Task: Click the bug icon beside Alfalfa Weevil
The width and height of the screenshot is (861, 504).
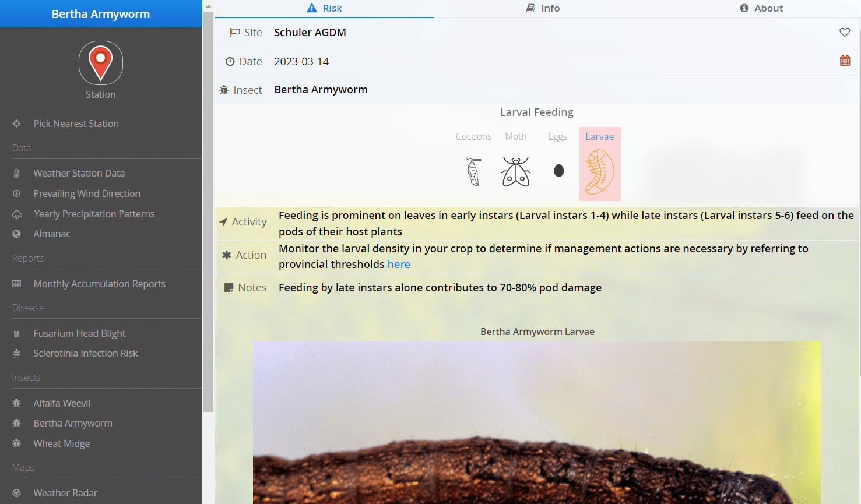Action: click(16, 403)
